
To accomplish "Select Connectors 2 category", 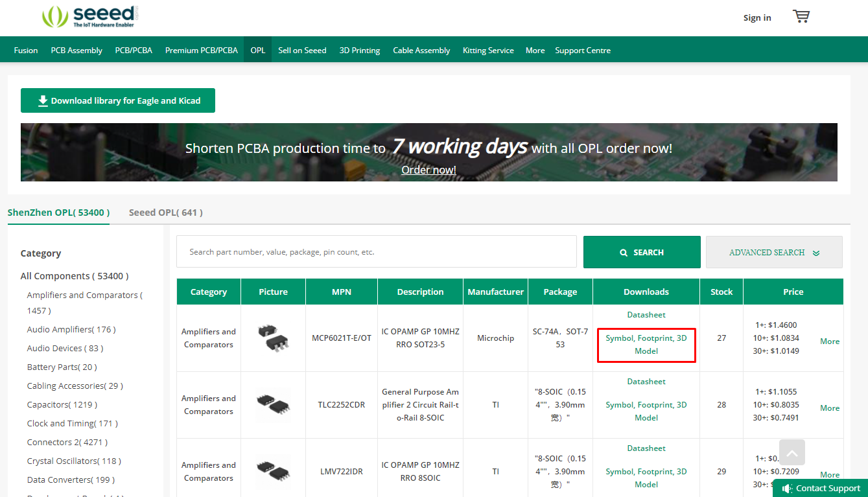I will (67, 442).
